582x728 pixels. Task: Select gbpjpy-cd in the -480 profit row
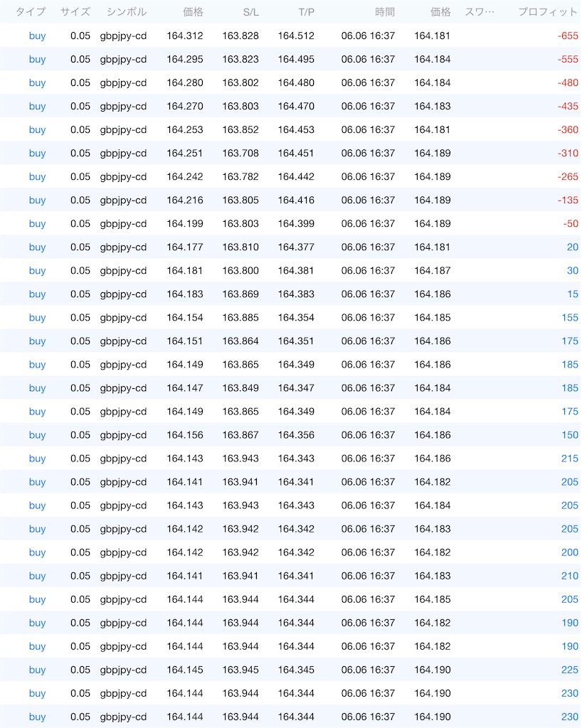(123, 82)
